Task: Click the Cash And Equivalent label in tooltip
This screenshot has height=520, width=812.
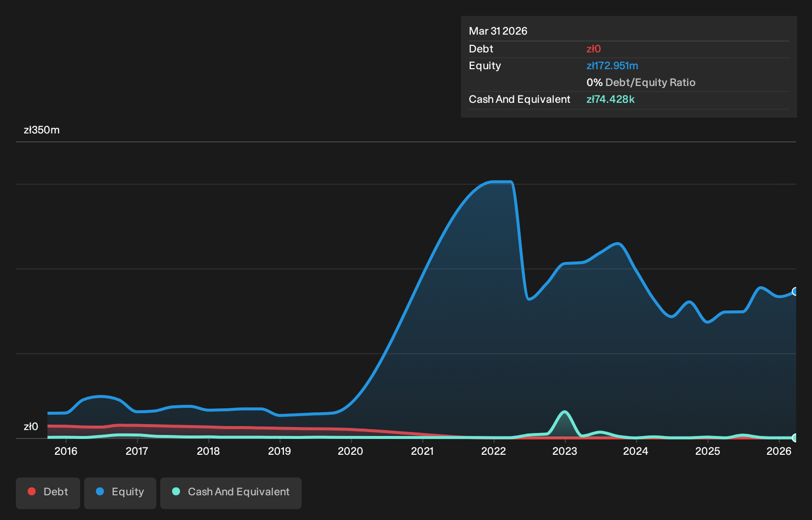Action: tap(519, 99)
